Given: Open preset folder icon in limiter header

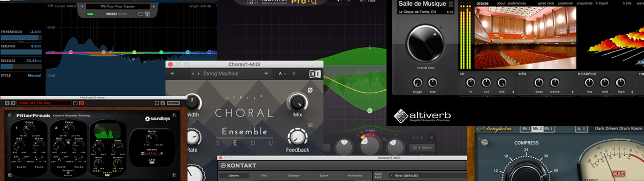Looking at the screenshot, I should tap(141, 14).
